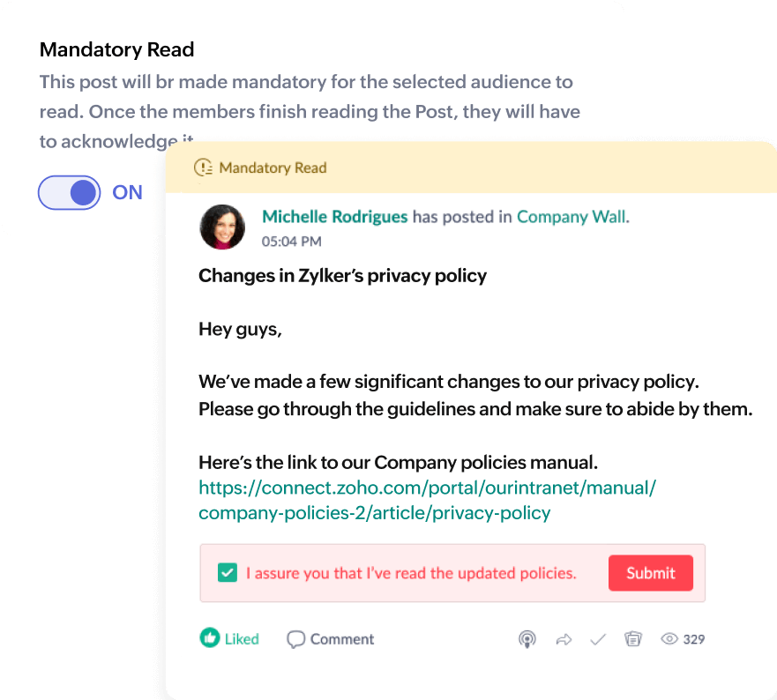
Task: Click the broadcast announcement icon
Action: point(527,639)
